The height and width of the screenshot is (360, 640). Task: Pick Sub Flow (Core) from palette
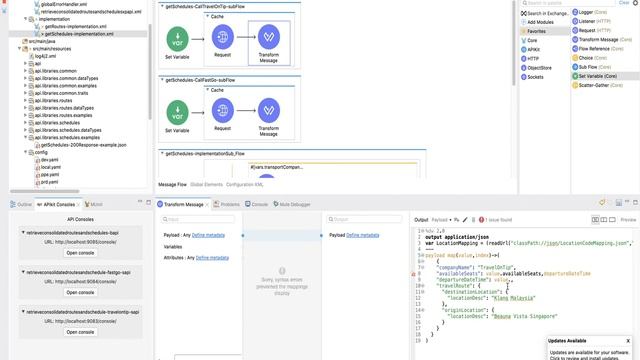pos(591,67)
